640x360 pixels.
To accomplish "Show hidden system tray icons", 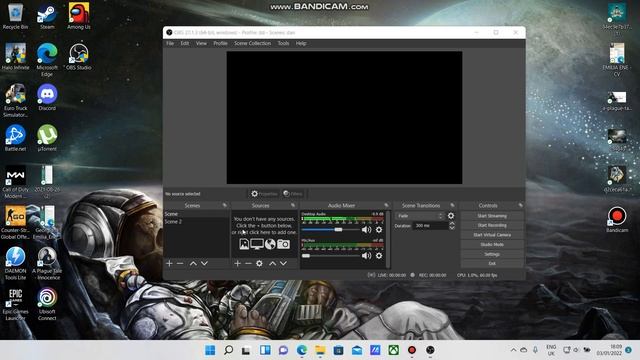I will tap(513, 350).
